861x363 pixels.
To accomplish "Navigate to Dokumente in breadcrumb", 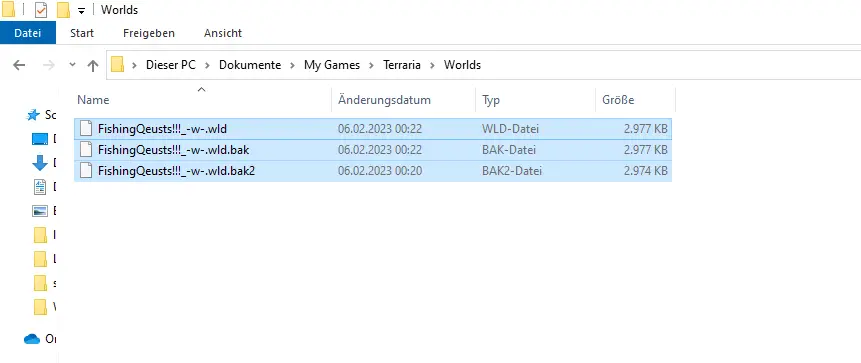I will 250,65.
